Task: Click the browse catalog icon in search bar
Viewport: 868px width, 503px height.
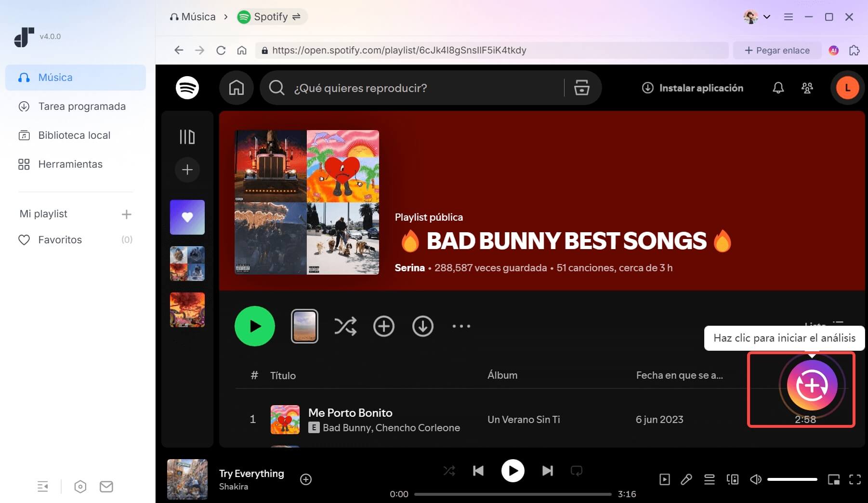Action: click(x=581, y=88)
